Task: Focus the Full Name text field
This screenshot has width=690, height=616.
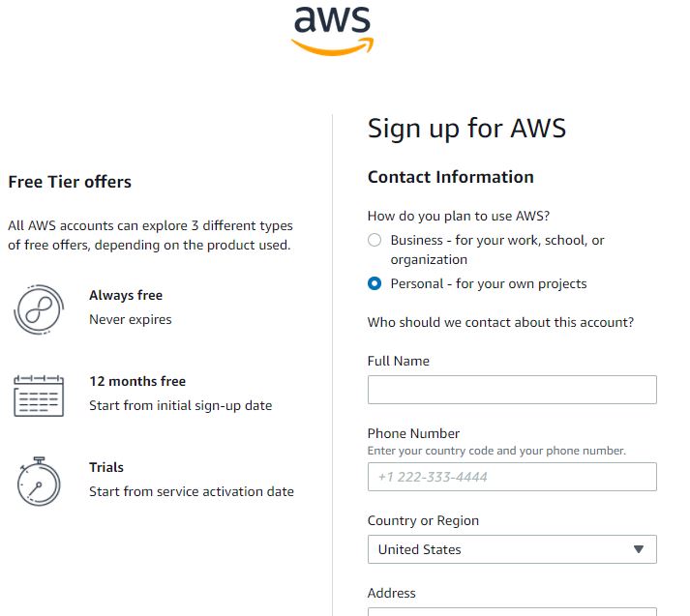Action: click(x=511, y=390)
